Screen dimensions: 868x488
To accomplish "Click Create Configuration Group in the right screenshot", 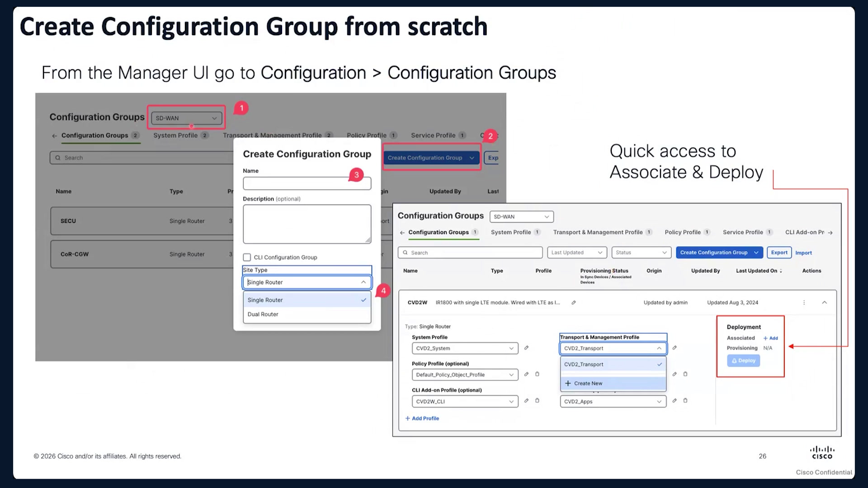I will coord(719,253).
